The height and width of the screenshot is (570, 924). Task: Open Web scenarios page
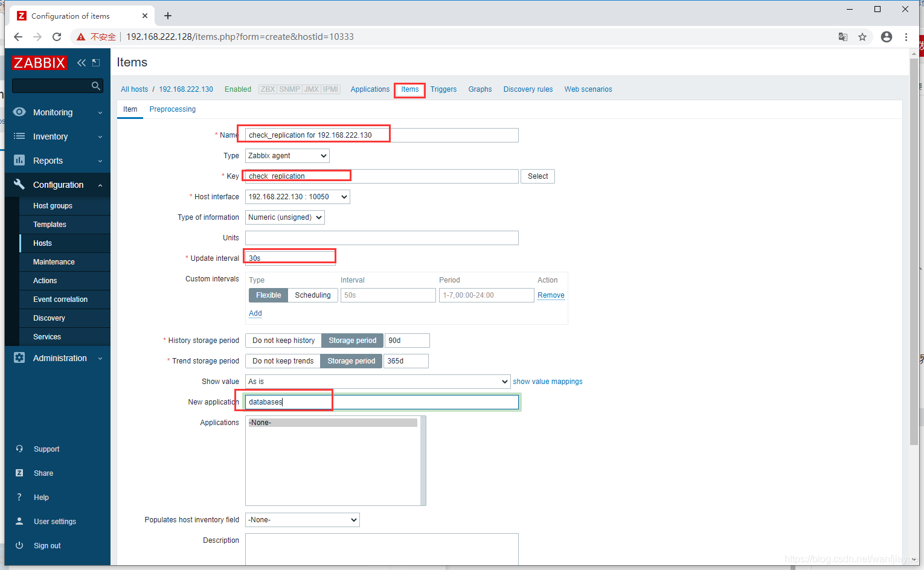[588, 89]
